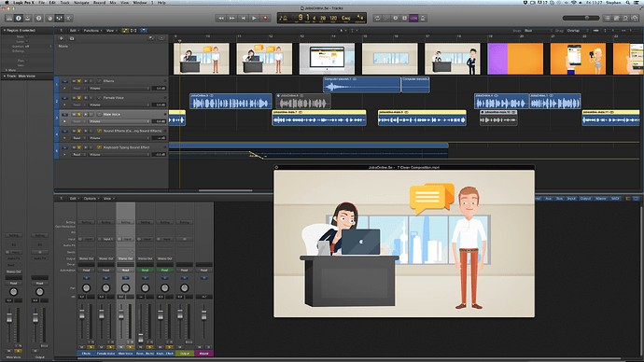Adjust the Effects mixer channel pan knob
Viewport: 644px width, 362px height.
click(x=86, y=288)
